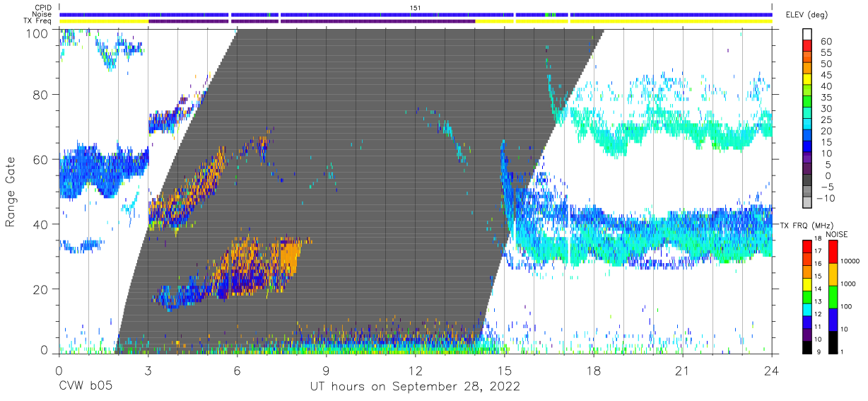Select hour 24 on the UT time axis
868x401 pixels.
tap(771, 371)
